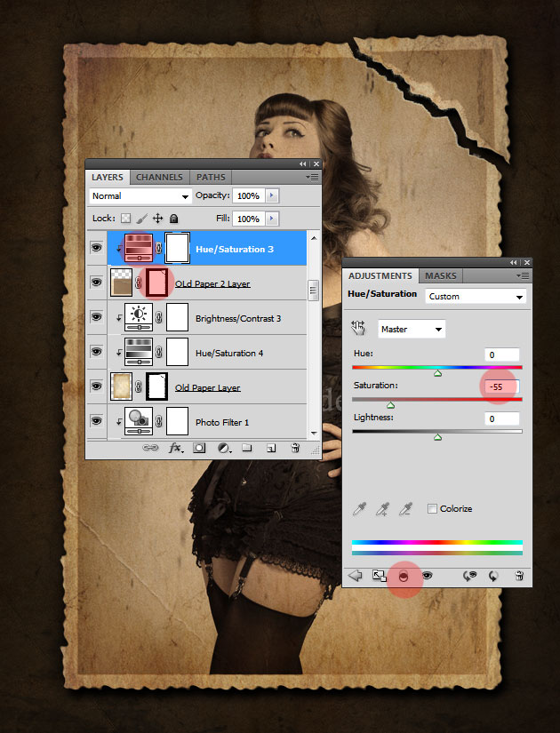Enable the Colorize checkbox
The height and width of the screenshot is (733, 560).
[x=432, y=508]
